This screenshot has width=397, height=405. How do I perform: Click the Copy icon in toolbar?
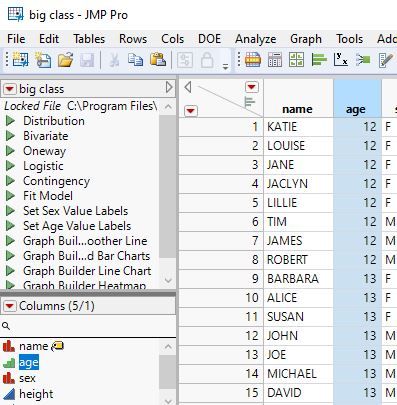tap(136, 60)
